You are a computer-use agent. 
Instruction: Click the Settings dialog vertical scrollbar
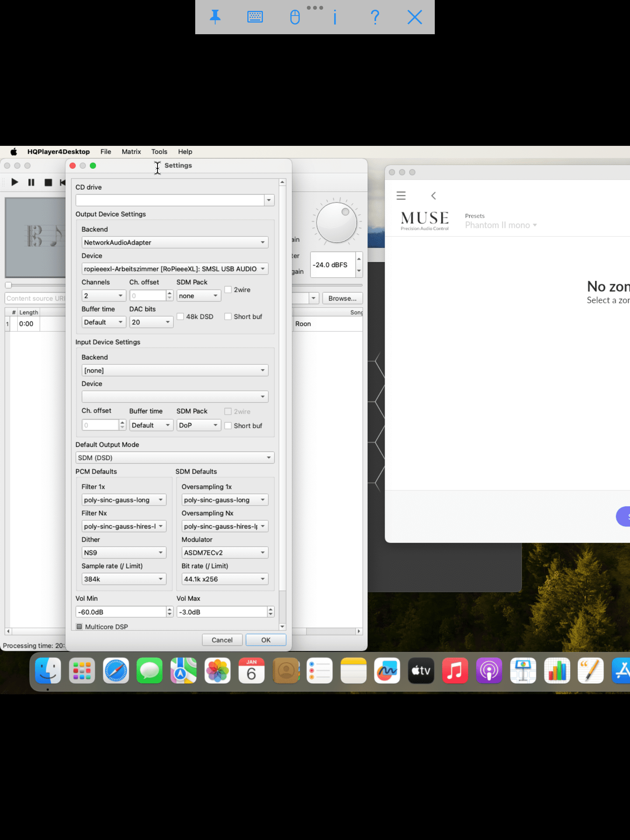click(x=283, y=404)
